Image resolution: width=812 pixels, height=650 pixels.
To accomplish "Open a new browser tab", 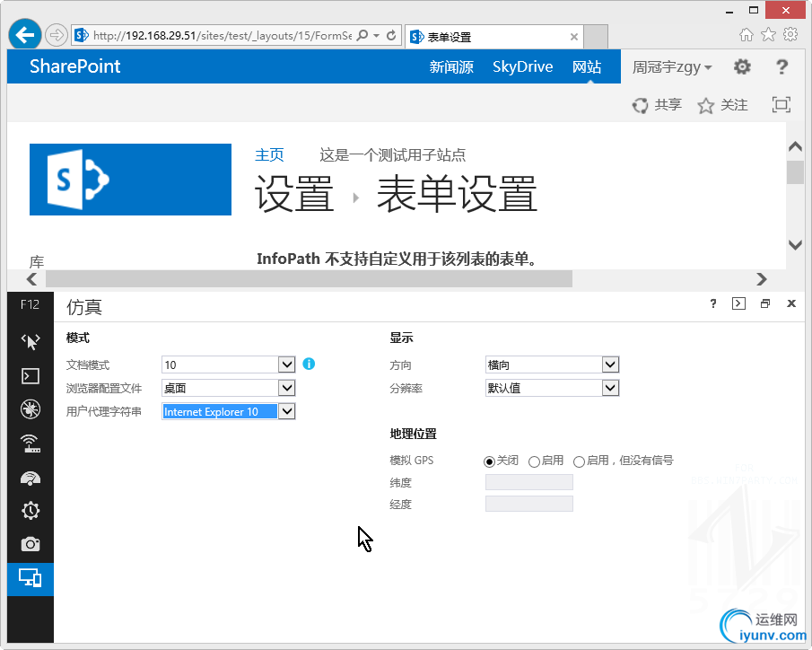I will point(596,37).
